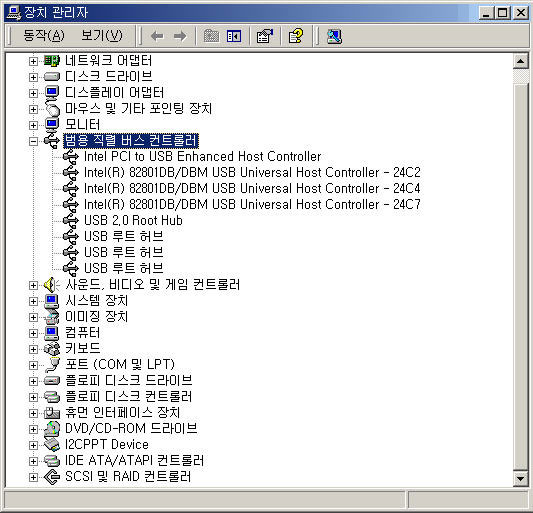
Task: Click the Back arrow toolbar icon
Action: point(157,36)
